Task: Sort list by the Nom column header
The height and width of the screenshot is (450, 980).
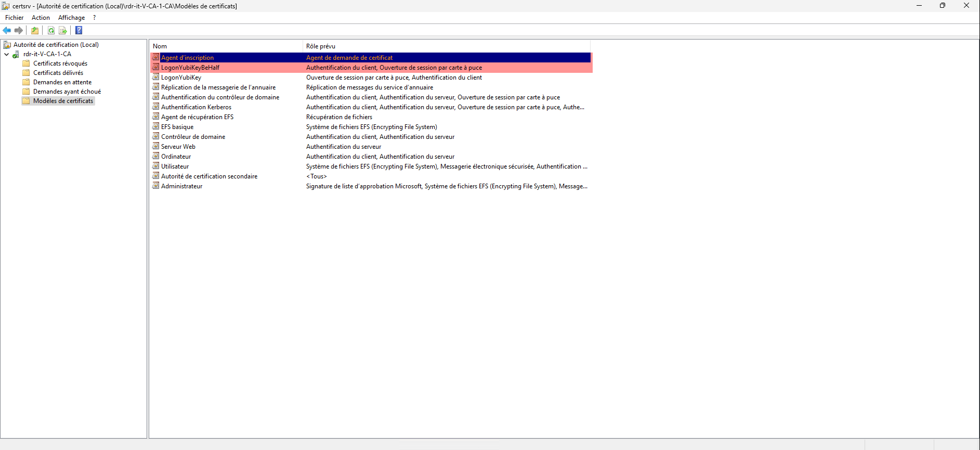Action: (160, 46)
